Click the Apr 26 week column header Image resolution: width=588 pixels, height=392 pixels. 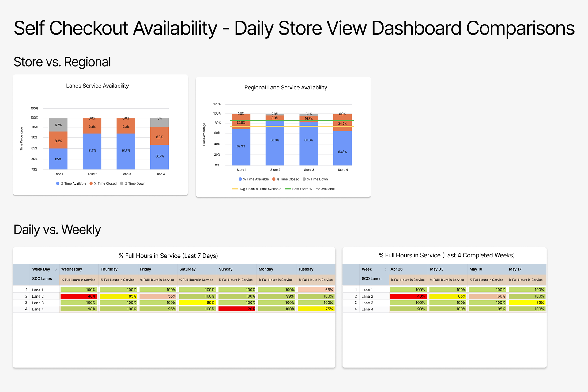coord(397,269)
